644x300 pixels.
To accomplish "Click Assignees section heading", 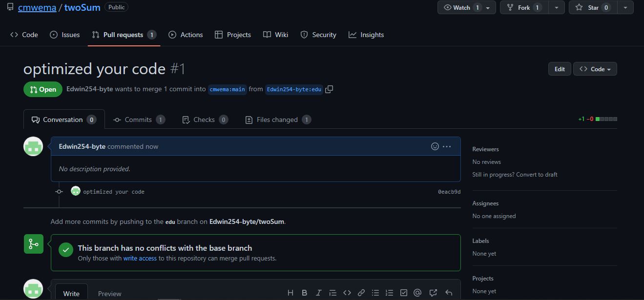I will (485, 203).
